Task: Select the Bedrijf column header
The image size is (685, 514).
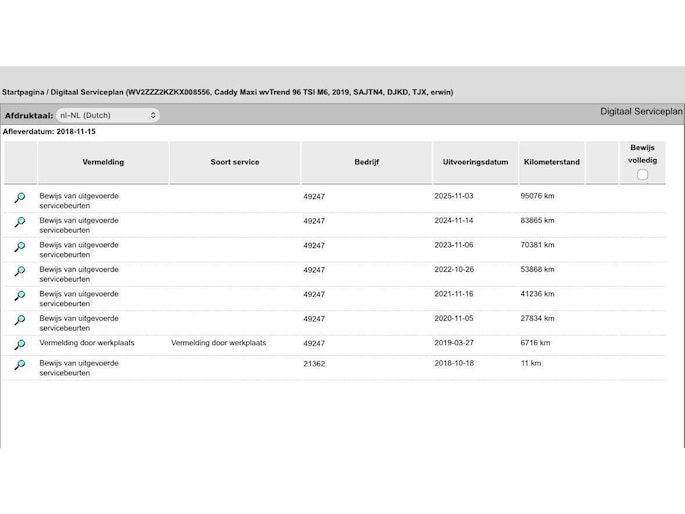Action: pos(366,162)
